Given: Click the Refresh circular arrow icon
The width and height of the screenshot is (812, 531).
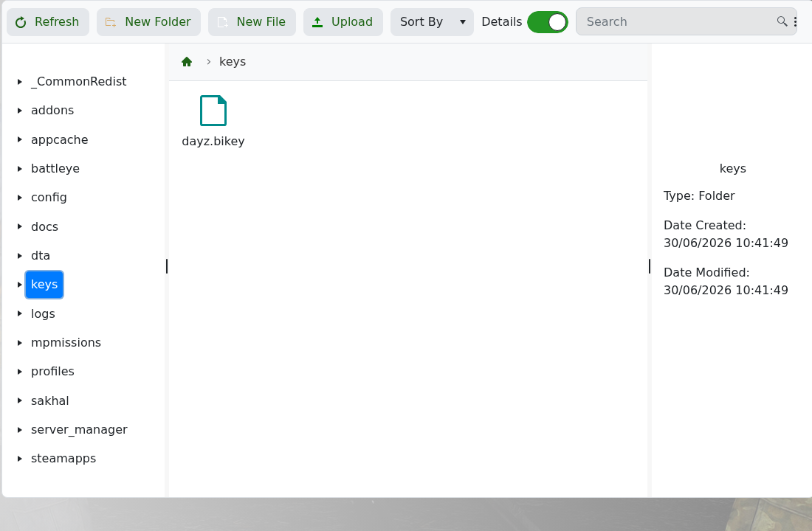Looking at the screenshot, I should click(x=21, y=22).
